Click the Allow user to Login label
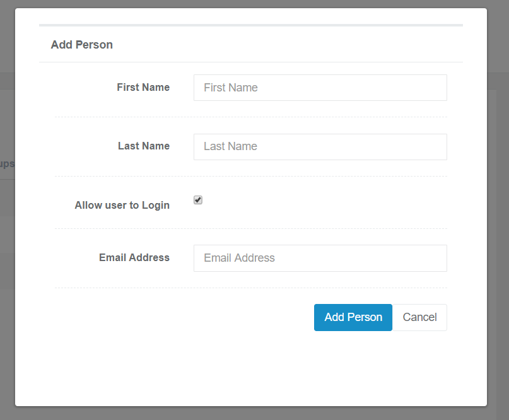509x420 pixels. point(122,205)
